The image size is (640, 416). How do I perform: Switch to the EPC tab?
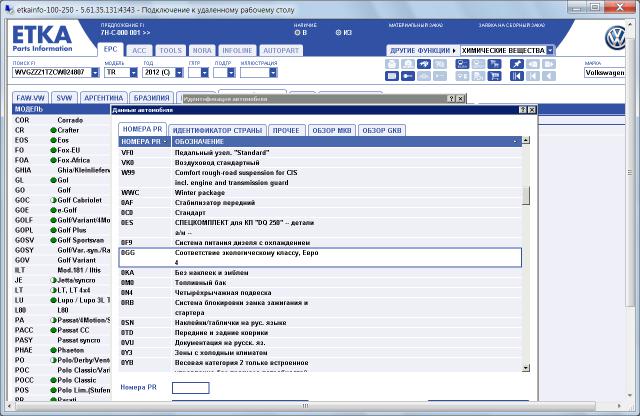[110, 49]
